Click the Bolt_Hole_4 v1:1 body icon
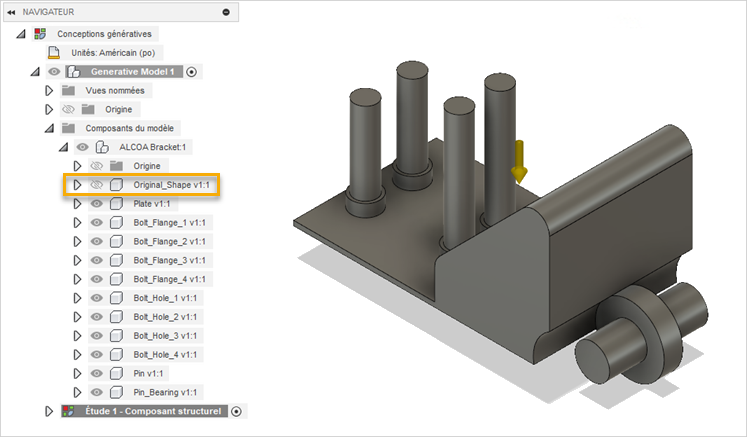 click(x=116, y=355)
